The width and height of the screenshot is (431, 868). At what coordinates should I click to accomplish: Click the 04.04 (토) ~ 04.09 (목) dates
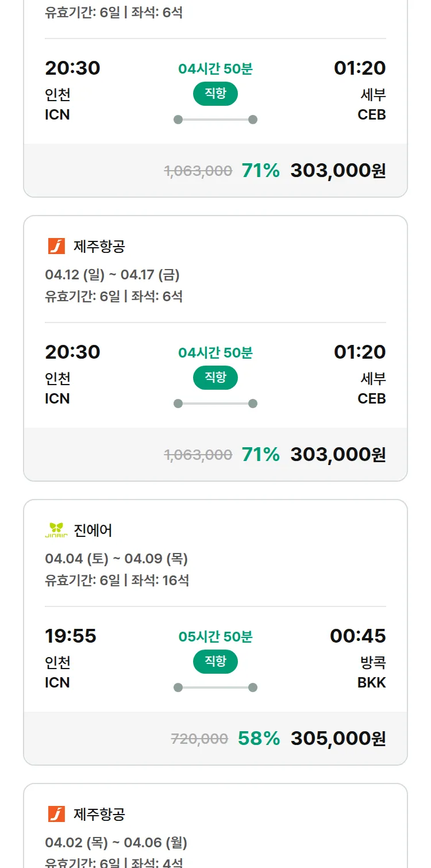pyautogui.click(x=116, y=559)
